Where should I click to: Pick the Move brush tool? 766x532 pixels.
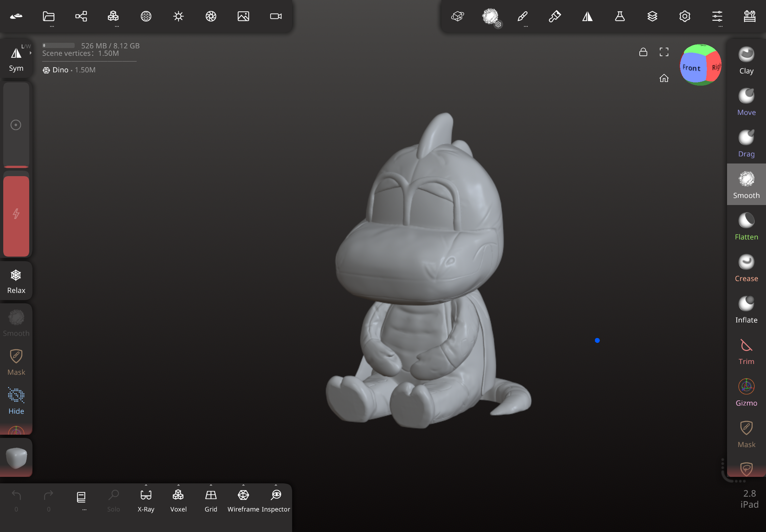(746, 102)
